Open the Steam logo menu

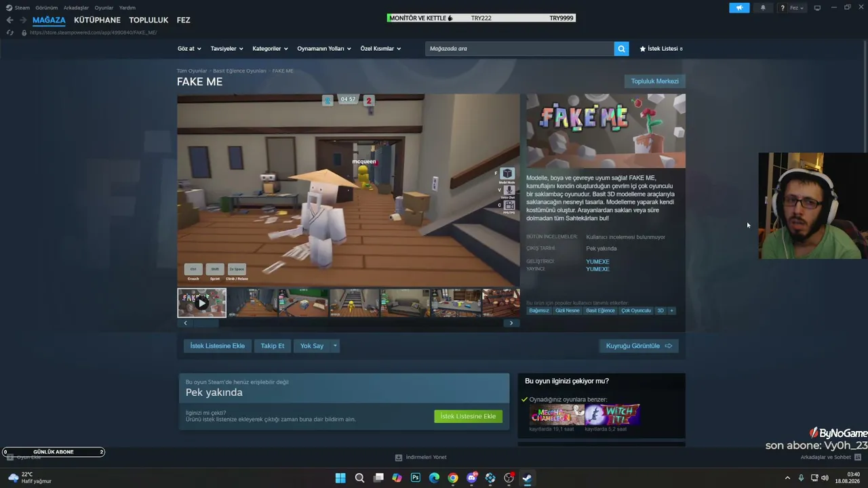point(9,7)
